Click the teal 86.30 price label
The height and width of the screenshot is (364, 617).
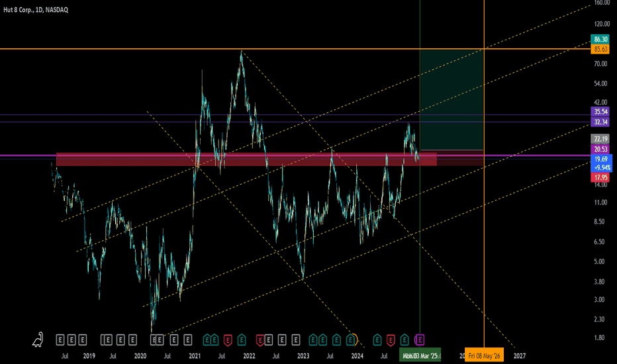600,39
